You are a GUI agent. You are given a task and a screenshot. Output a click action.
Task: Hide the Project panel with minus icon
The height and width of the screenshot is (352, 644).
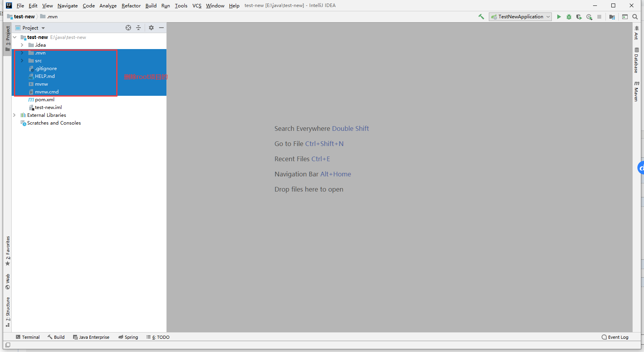coord(161,28)
